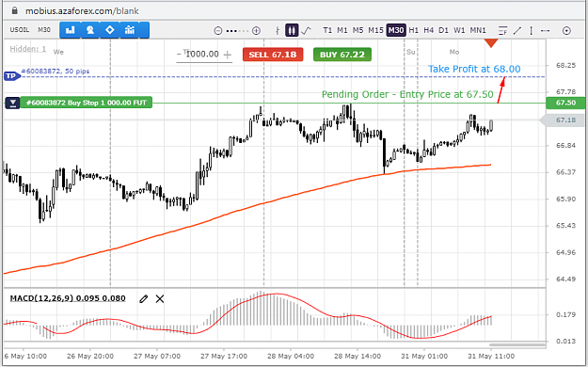Click the target circle icon in toolbar
The image size is (588, 367).
(566, 31)
